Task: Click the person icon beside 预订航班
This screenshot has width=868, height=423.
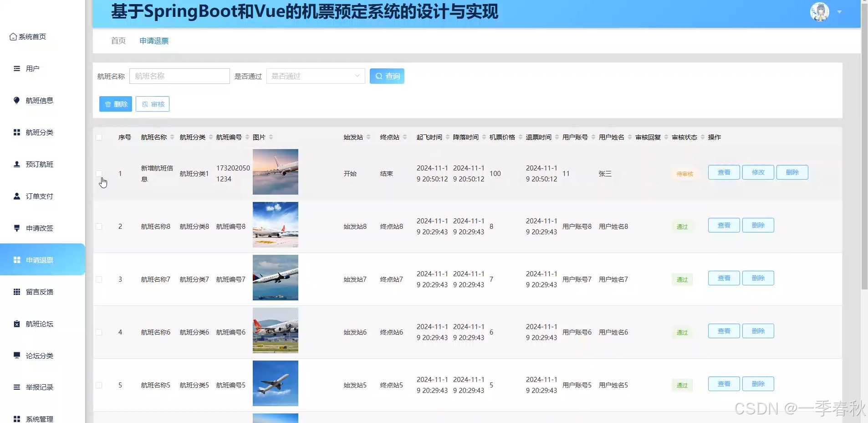Action: (x=17, y=164)
